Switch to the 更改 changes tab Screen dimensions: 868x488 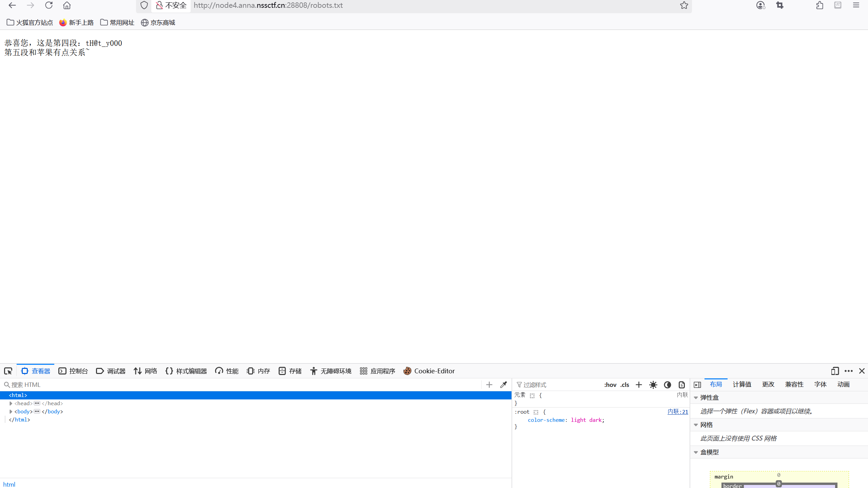768,384
